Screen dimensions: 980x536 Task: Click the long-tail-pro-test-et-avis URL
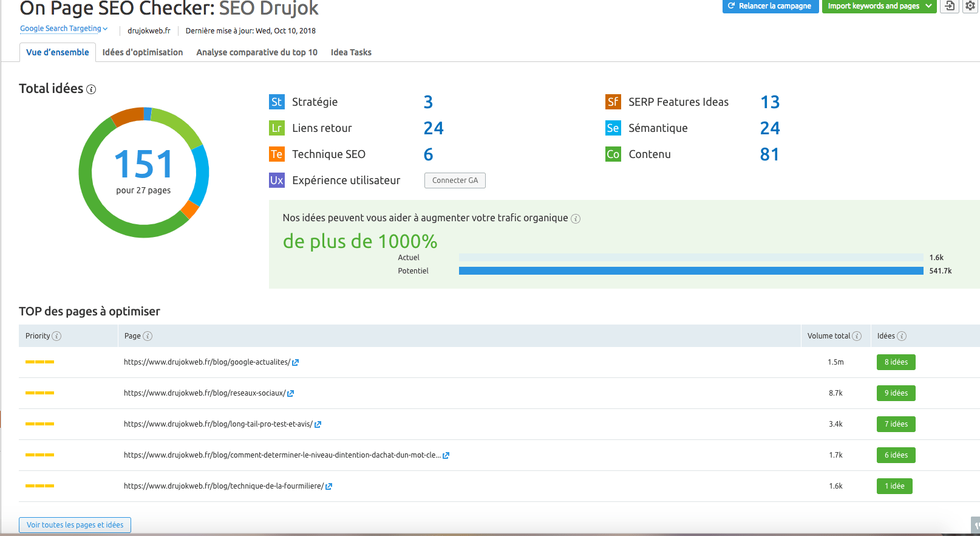click(218, 424)
